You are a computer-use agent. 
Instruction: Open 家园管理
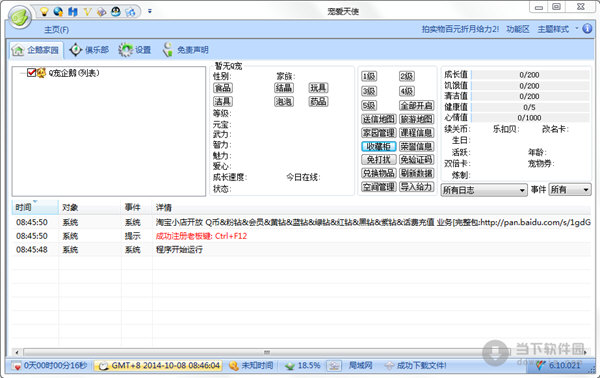pyautogui.click(x=379, y=133)
